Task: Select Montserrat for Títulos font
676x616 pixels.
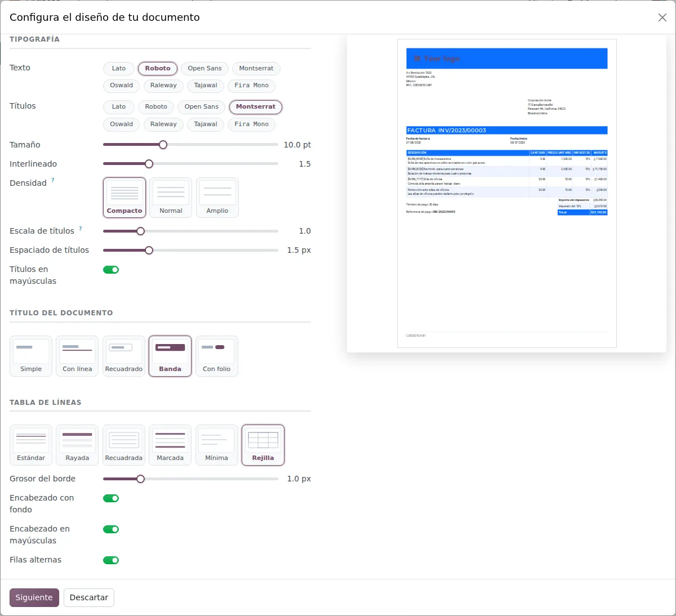Action: tap(256, 107)
